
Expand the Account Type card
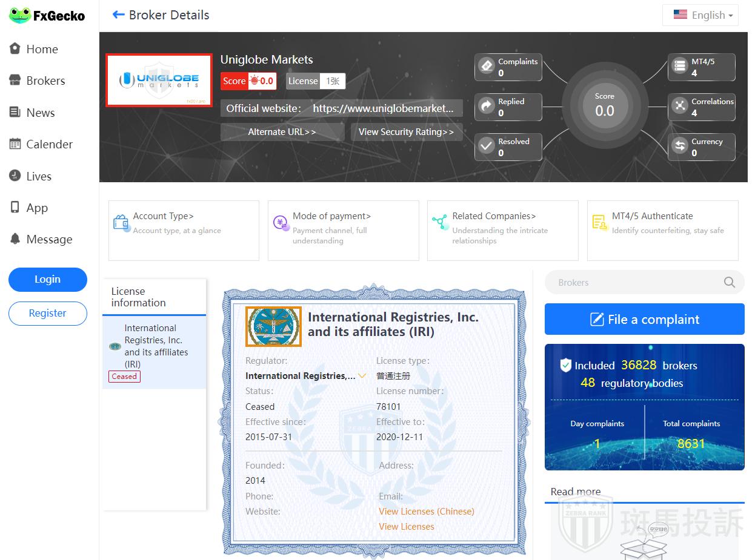click(x=184, y=230)
